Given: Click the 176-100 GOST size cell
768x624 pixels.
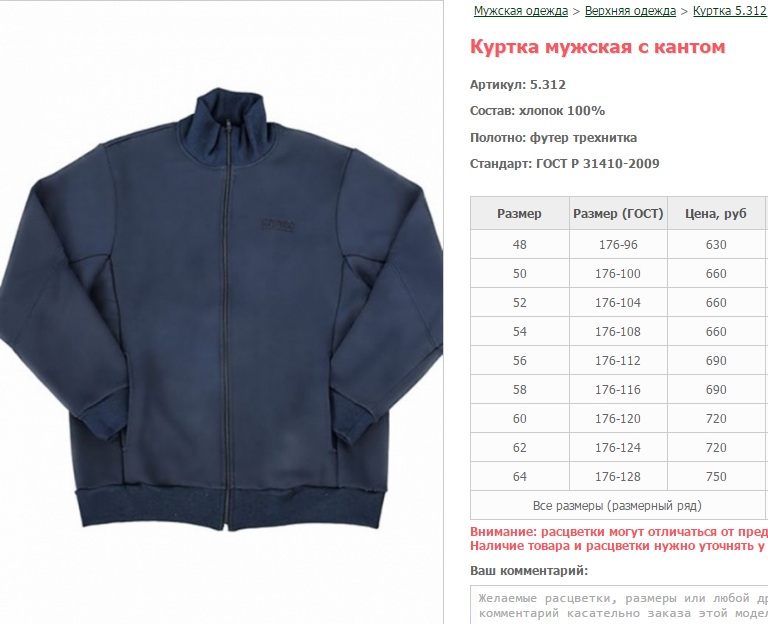Looking at the screenshot, I should [x=618, y=273].
